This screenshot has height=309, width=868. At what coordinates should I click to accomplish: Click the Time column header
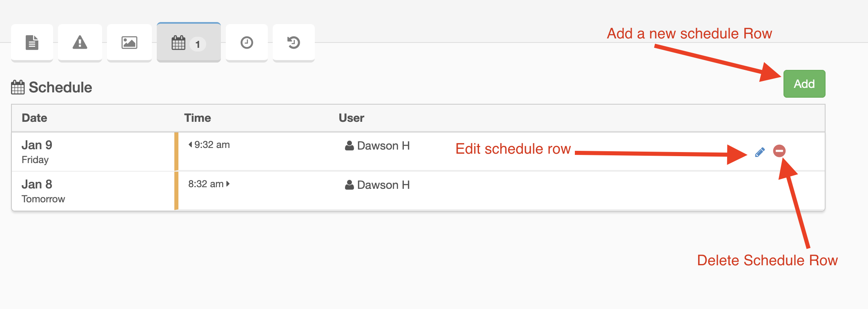(x=197, y=118)
